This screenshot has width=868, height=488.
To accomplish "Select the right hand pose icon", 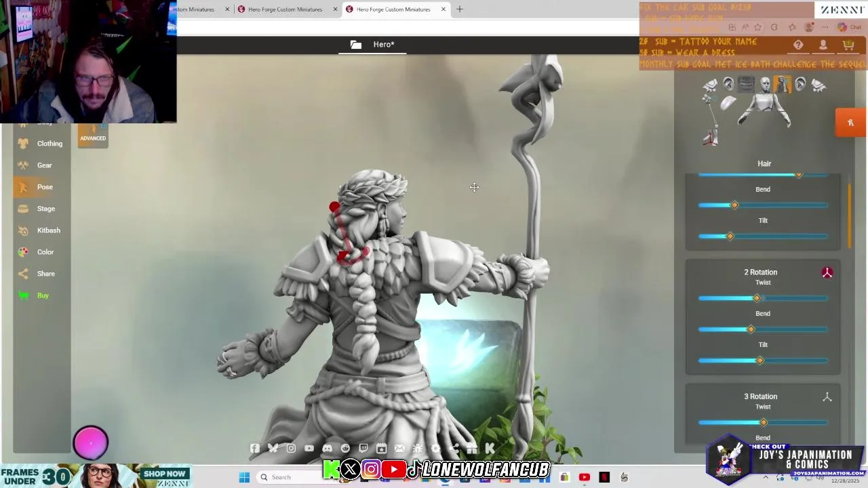I will pyautogui.click(x=818, y=85).
